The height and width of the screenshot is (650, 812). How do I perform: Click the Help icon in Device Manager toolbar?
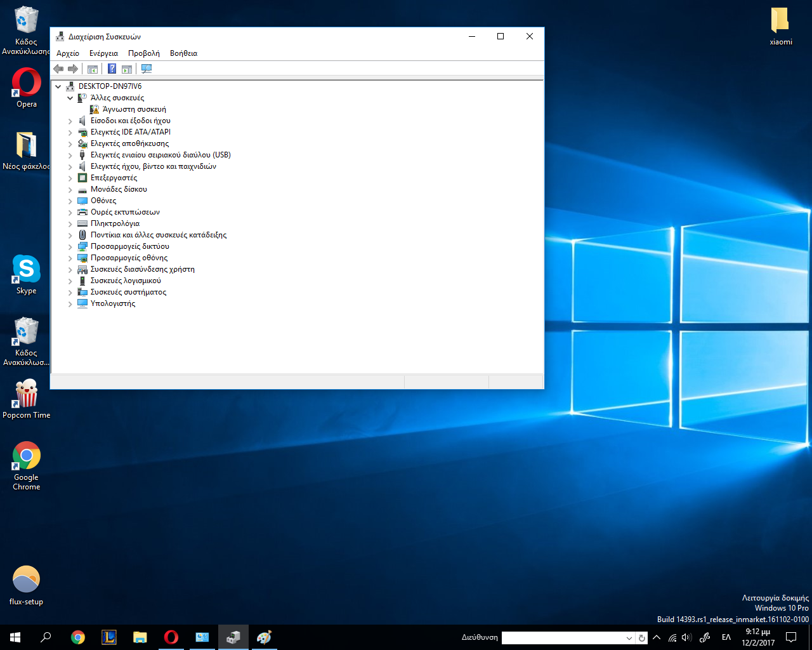pyautogui.click(x=112, y=69)
